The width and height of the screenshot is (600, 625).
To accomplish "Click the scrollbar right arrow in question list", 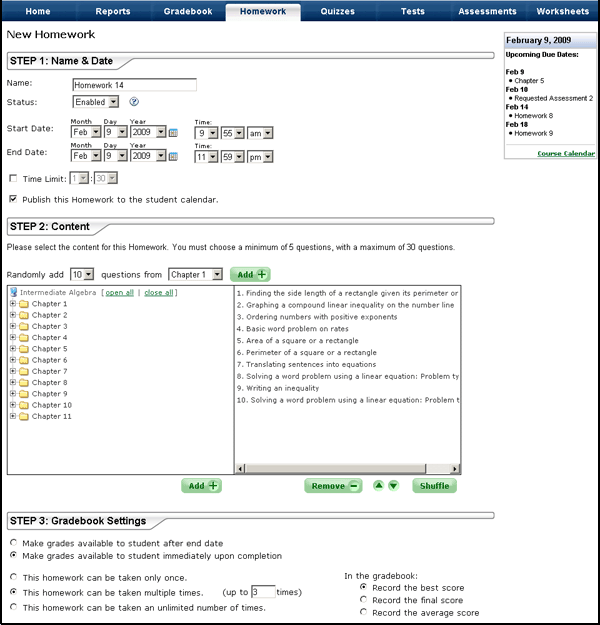I will tap(454, 468).
